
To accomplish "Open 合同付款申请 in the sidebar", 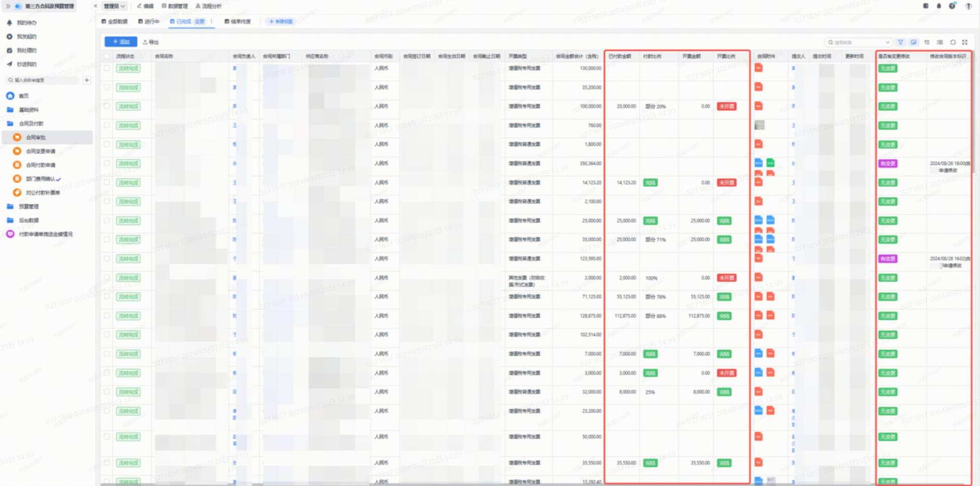I will pyautogui.click(x=41, y=165).
